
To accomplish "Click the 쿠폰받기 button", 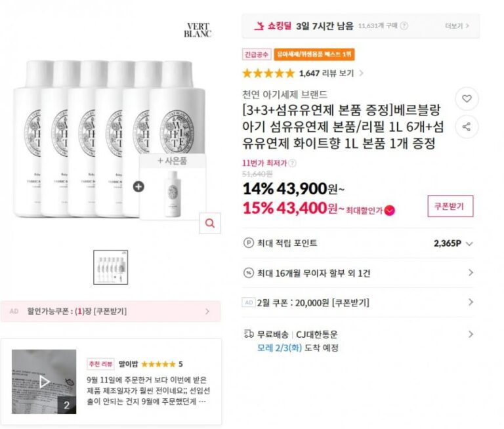I will tap(450, 206).
